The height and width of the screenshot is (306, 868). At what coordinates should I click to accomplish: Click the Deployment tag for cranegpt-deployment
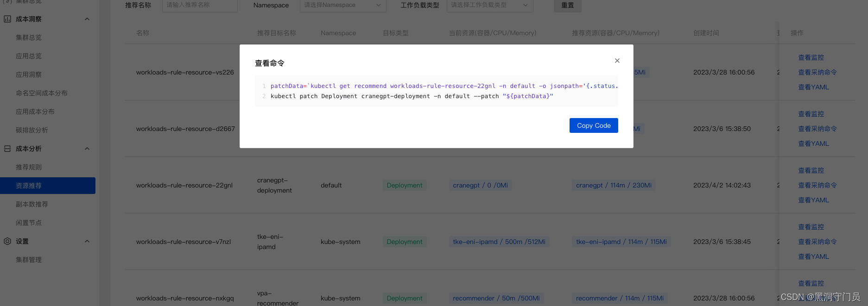point(405,185)
